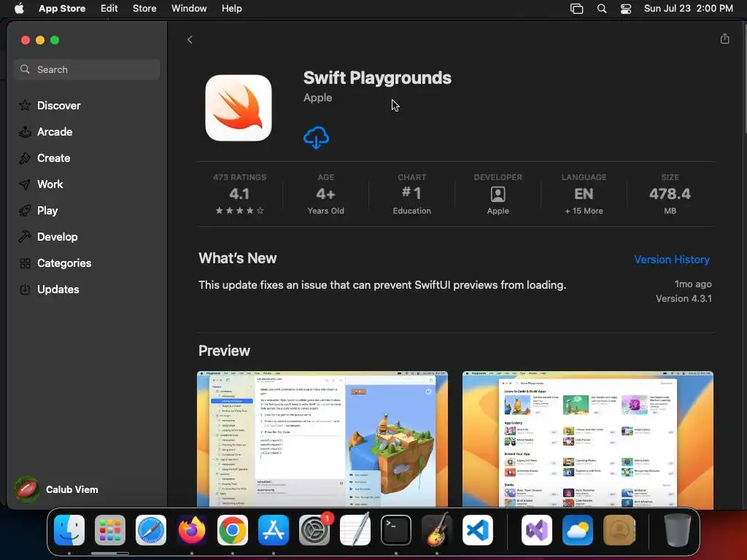Open the App Store menu
The height and width of the screenshot is (560, 747).
coord(62,9)
